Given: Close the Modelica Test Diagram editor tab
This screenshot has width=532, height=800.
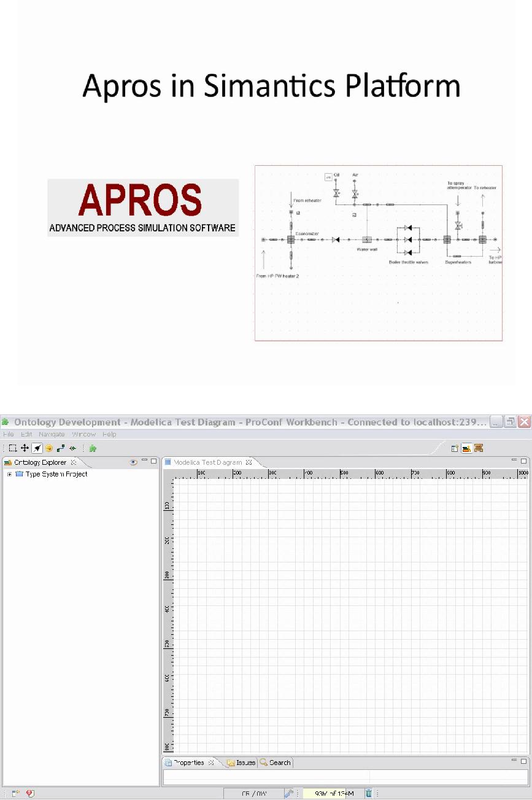Looking at the screenshot, I should pyautogui.click(x=249, y=462).
